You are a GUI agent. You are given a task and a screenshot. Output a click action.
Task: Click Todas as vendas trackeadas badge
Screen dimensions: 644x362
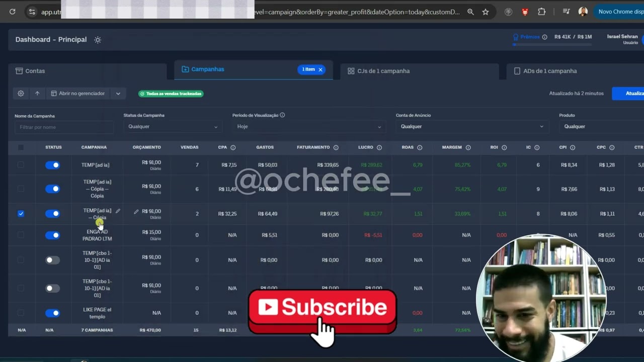tap(171, 94)
